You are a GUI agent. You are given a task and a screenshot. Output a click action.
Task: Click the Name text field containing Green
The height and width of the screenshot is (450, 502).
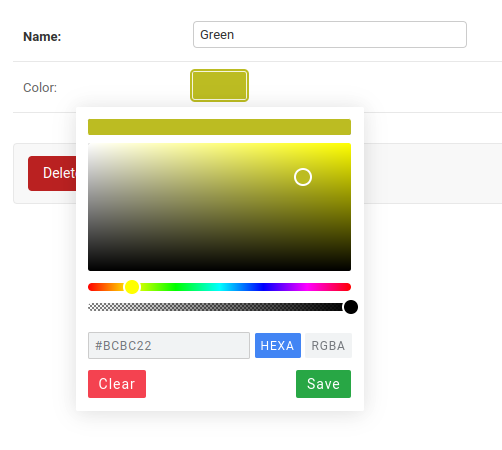click(330, 35)
